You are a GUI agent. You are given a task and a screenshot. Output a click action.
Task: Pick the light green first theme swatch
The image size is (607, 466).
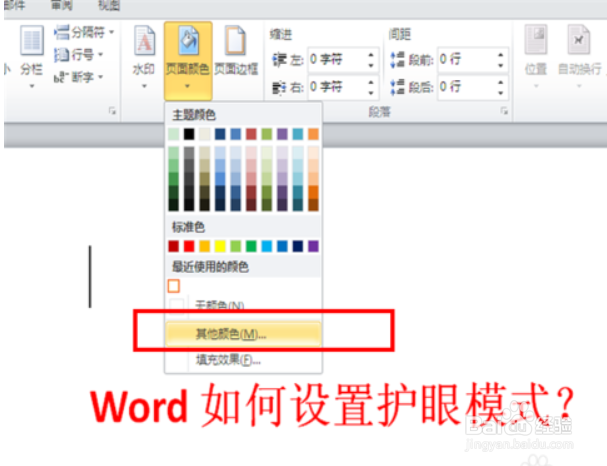[x=173, y=134]
